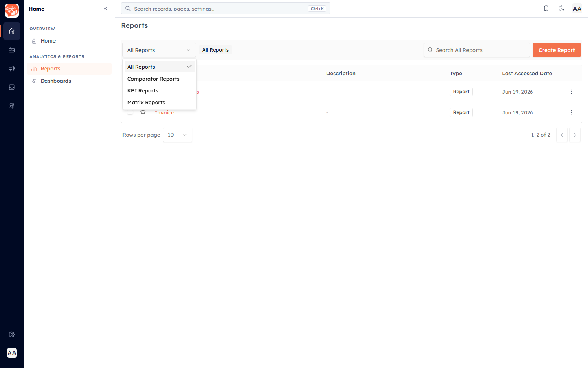Focus the Search All Reports field

[x=477, y=50]
